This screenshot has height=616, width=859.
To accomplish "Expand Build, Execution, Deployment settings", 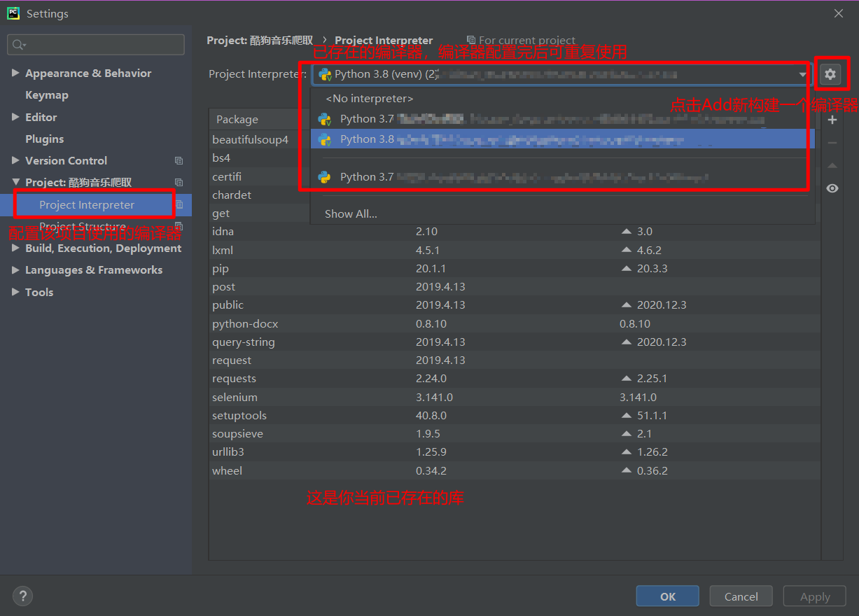I will click(15, 248).
